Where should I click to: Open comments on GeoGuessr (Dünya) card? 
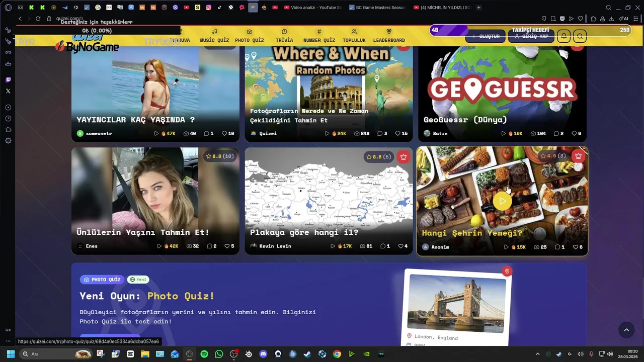point(558,133)
